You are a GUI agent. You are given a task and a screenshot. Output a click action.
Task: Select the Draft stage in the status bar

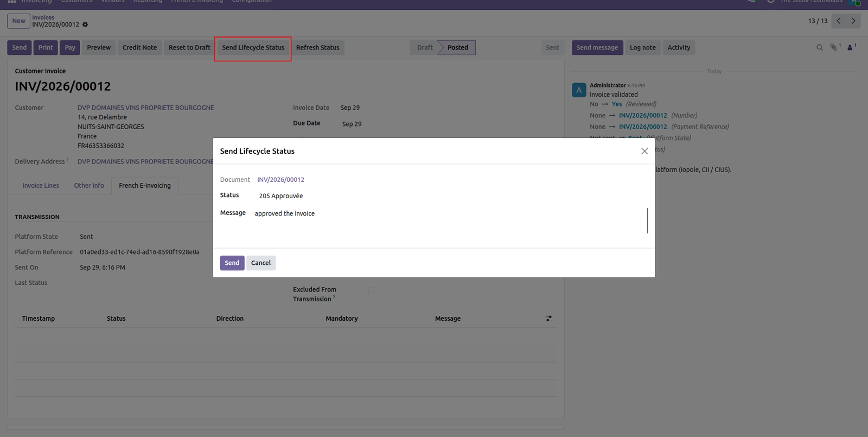(x=425, y=48)
